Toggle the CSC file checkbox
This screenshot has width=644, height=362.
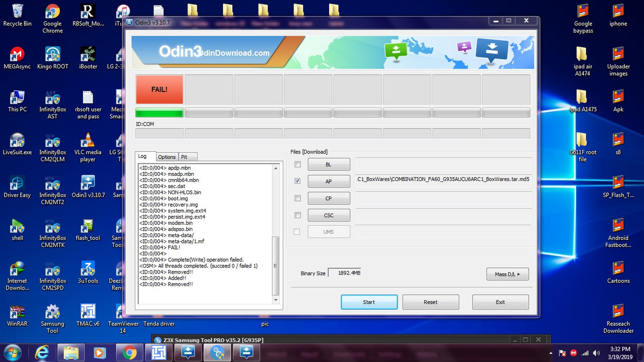pos(297,215)
